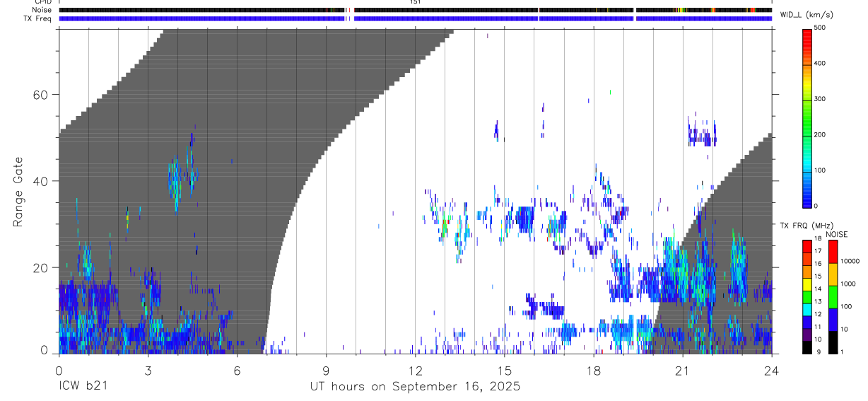Click the TX FRQ frequency color bar
This screenshot has height=401, width=868.
[807, 296]
